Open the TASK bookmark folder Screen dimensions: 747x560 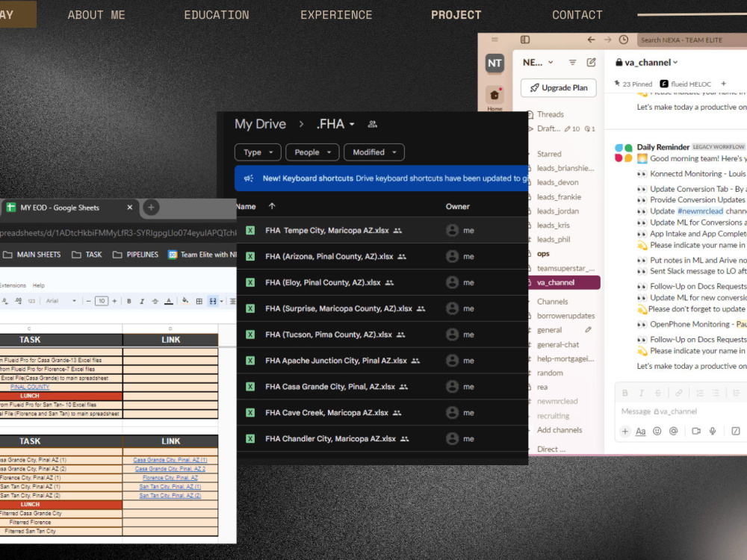[87, 255]
